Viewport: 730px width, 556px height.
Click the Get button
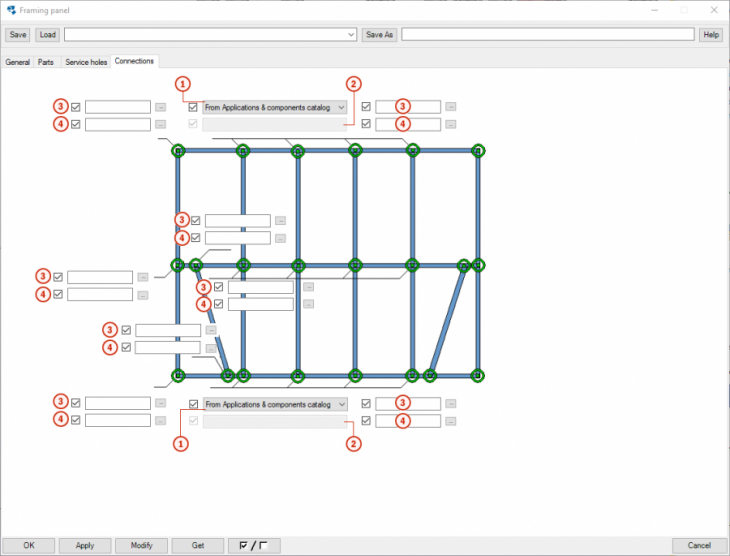pos(198,545)
